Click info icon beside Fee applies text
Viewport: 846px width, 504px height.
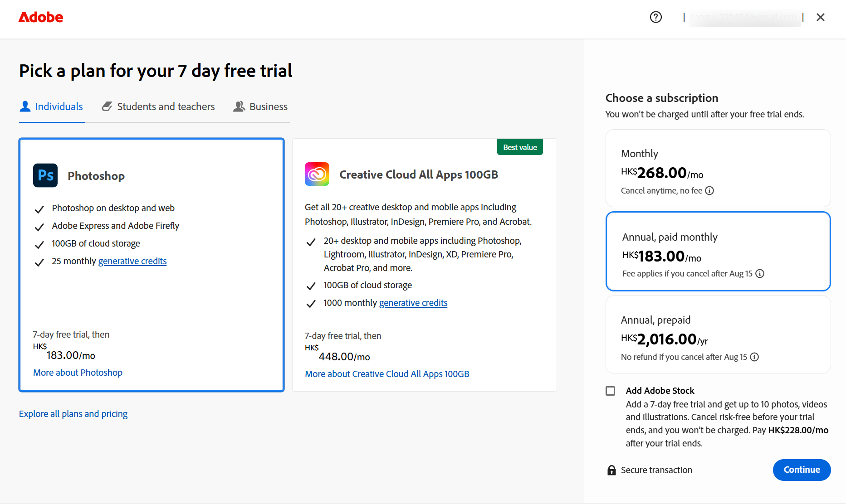(x=760, y=274)
